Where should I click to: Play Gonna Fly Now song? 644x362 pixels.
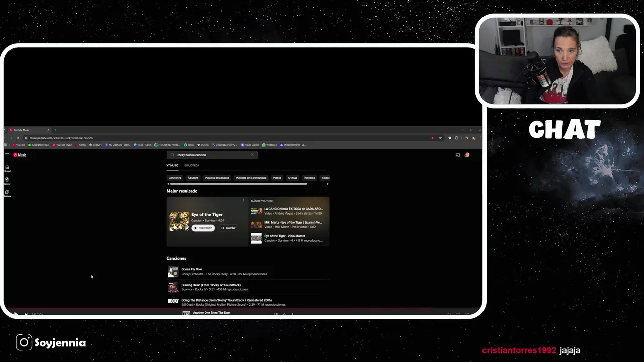pos(192,269)
